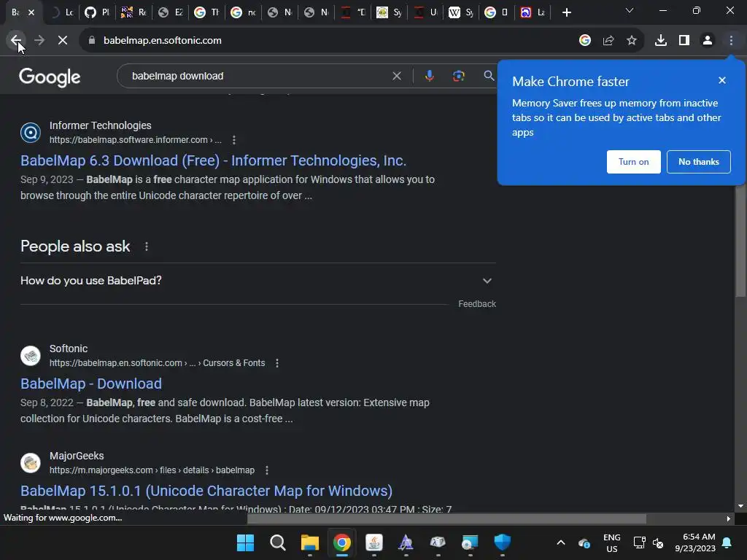Open ENG US language switcher
Viewport: 747px width, 560px height.
tap(612, 542)
